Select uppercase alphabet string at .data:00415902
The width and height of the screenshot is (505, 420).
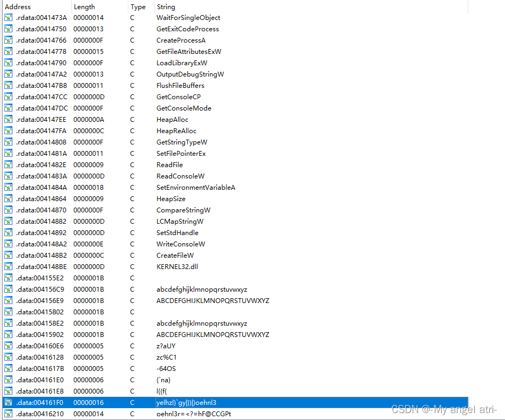coord(213,335)
